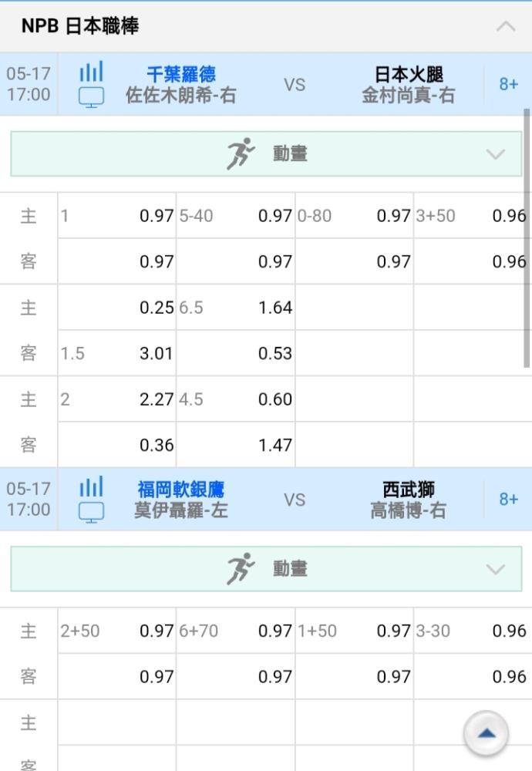Pick home odds 0.96 with line 3+50
Viewport: 532px width, 771px height.
[510, 216]
